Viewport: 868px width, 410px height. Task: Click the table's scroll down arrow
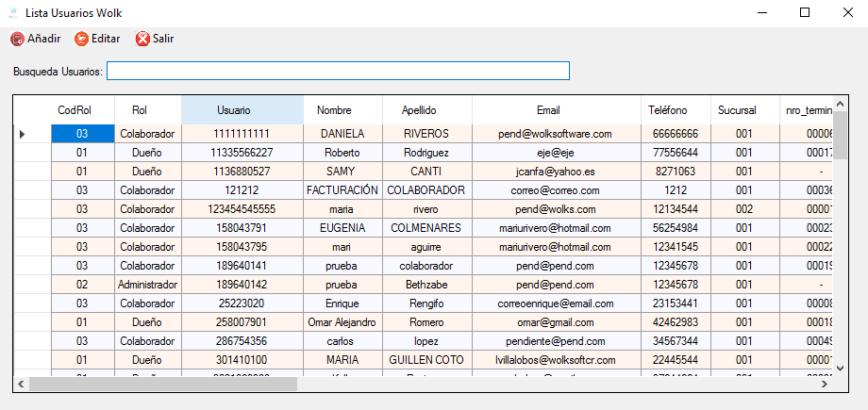[840, 368]
